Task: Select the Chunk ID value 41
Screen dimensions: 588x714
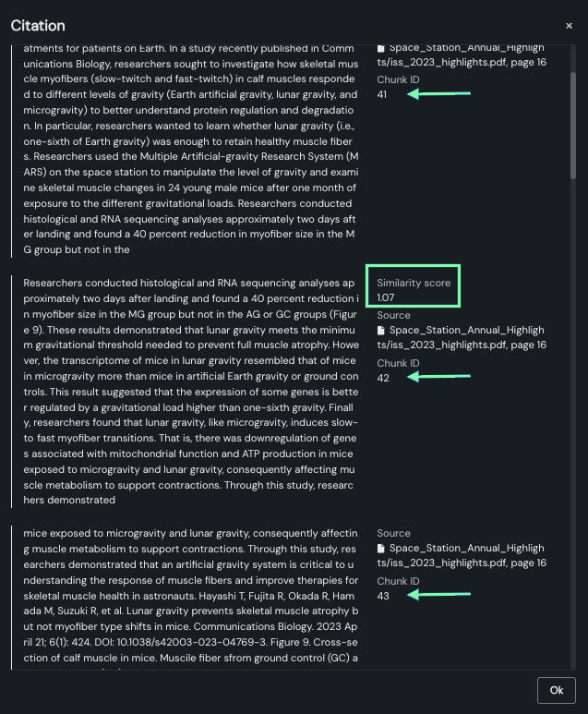Action: pyautogui.click(x=382, y=95)
